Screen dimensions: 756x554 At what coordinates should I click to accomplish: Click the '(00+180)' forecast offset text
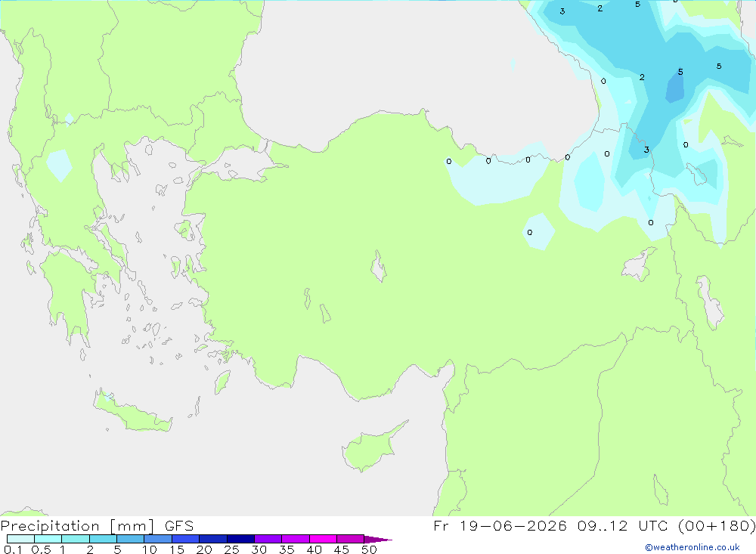coord(717,525)
